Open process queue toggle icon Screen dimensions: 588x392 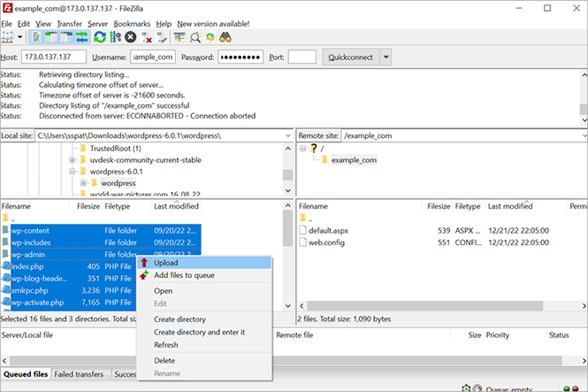[115, 37]
